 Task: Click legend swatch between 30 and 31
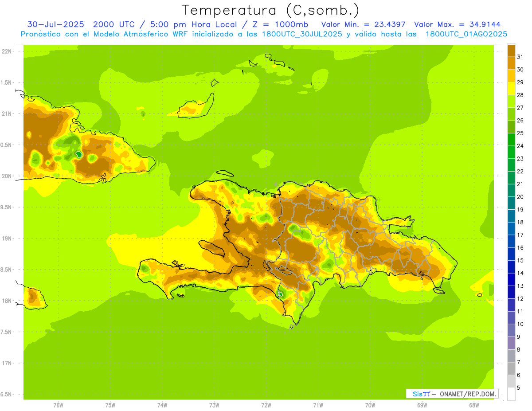pos(511,63)
